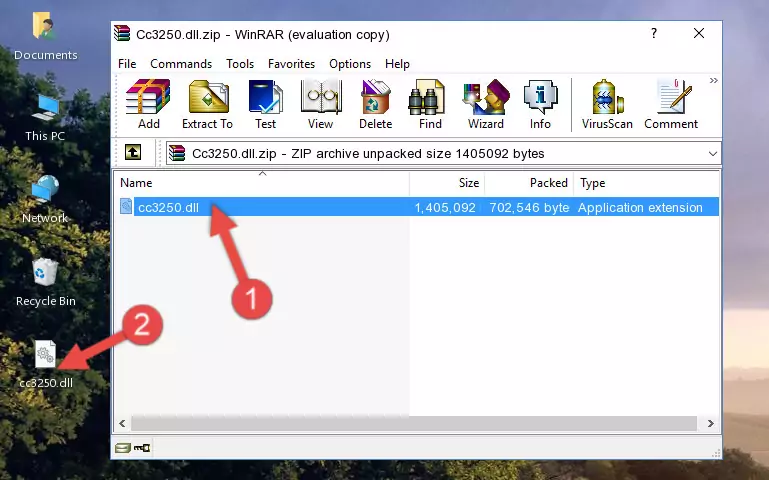The height and width of the screenshot is (480, 769).
Task: Open the Find files binoculars tool
Action: 430,104
